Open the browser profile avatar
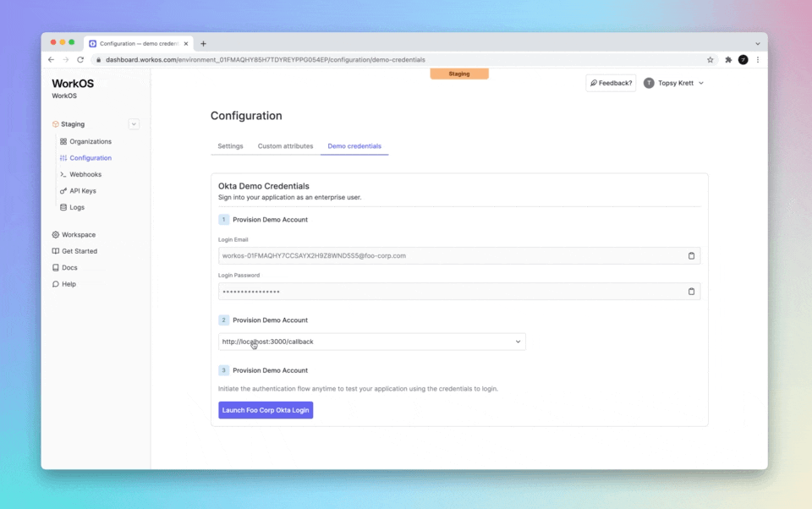The height and width of the screenshot is (509, 812). 743,59
